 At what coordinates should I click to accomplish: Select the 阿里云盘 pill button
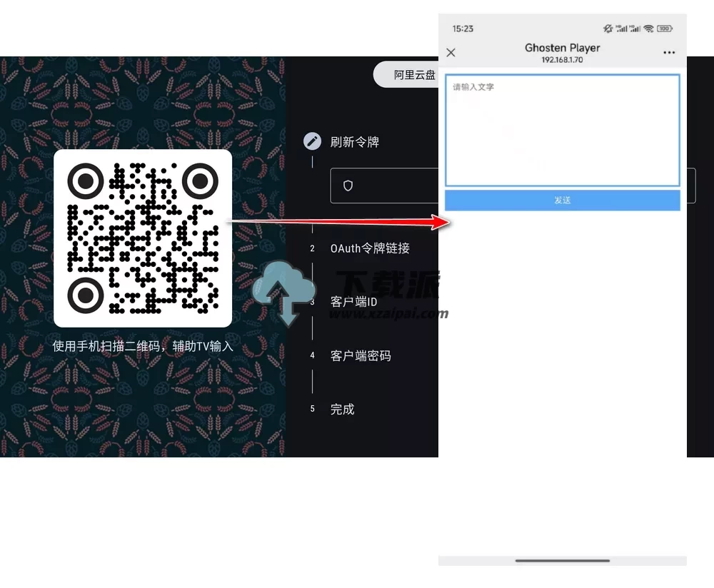pyautogui.click(x=406, y=75)
